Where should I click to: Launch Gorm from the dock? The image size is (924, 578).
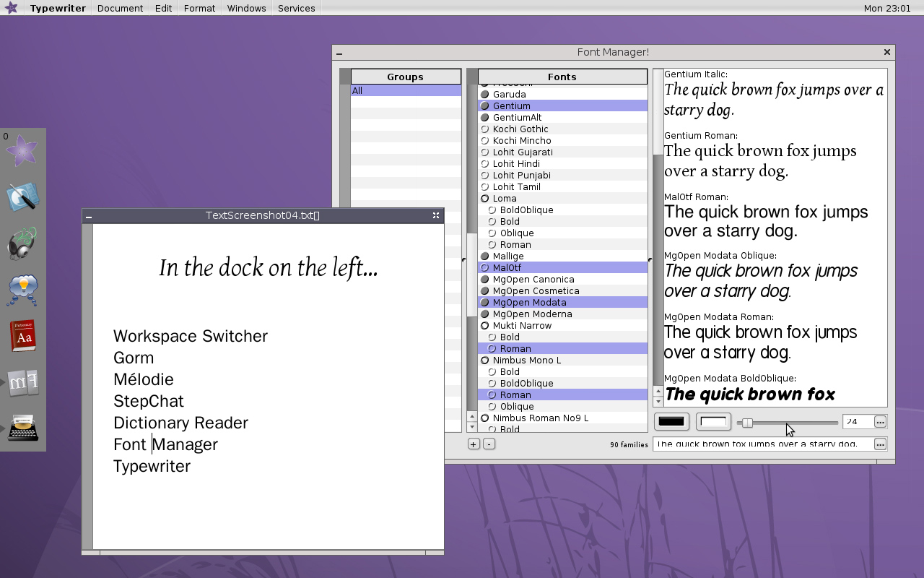(22, 197)
